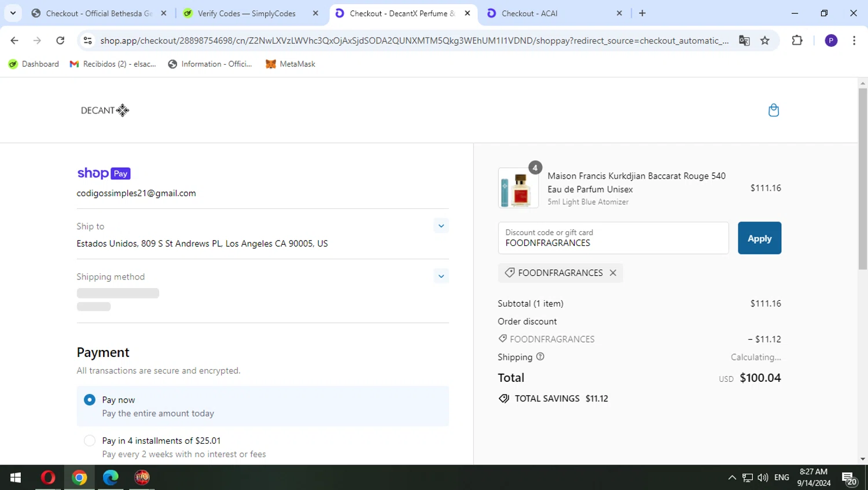Open the Recibidos Gmail bookmark
Screen dimensions: 868x490
pos(113,64)
